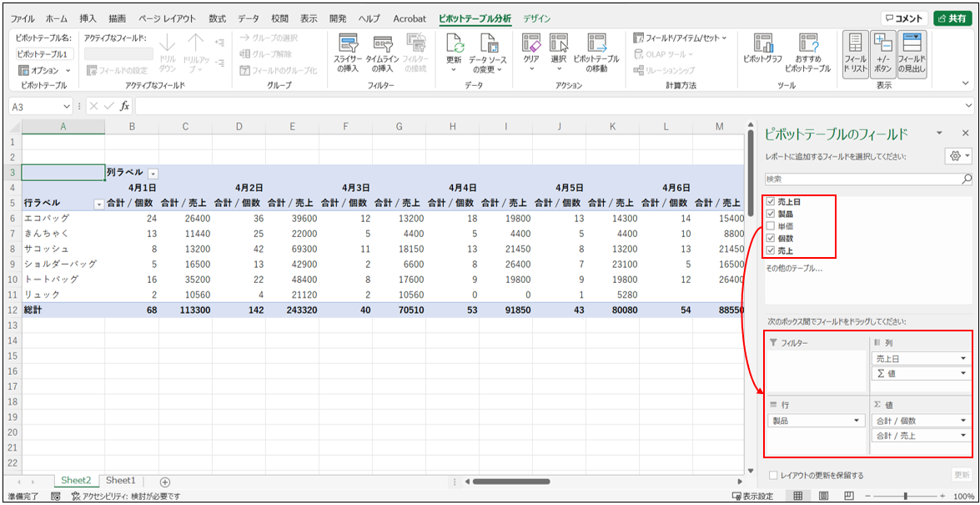Toggle the Field List button
Screen dimensions: 980x505
coord(857,53)
